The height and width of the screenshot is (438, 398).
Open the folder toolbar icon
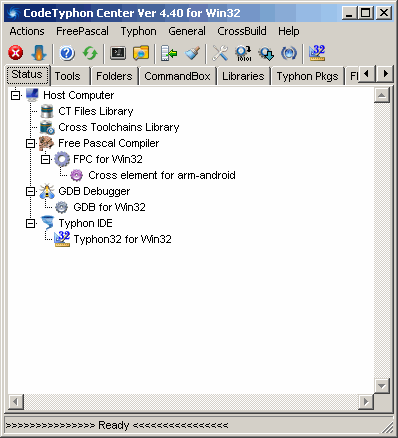point(141,53)
